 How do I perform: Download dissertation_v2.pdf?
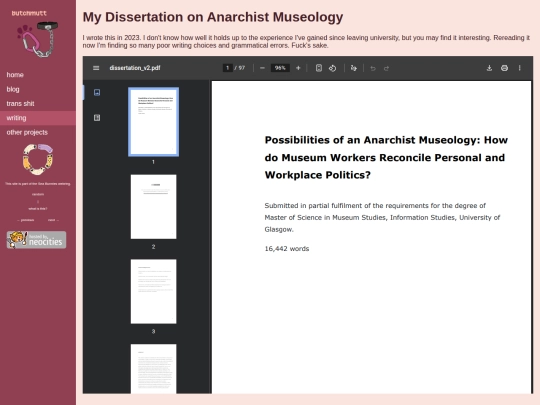489,68
